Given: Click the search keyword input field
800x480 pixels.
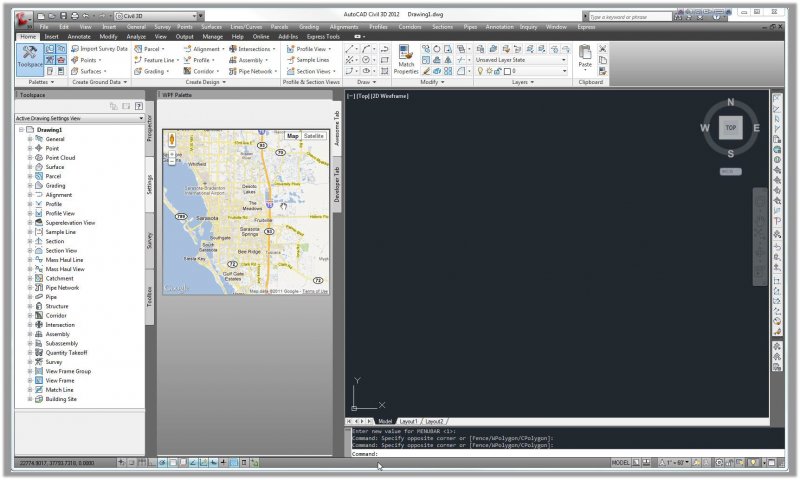Looking at the screenshot, I should 630,17.
